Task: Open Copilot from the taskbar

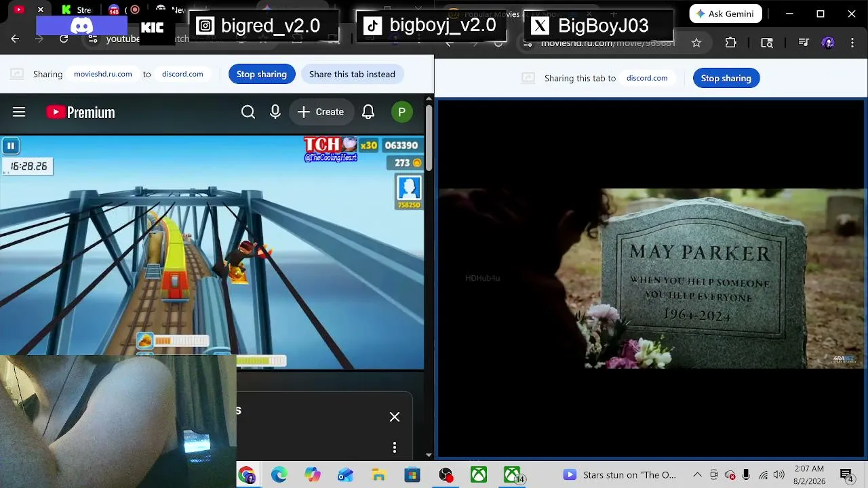Action: [x=313, y=475]
